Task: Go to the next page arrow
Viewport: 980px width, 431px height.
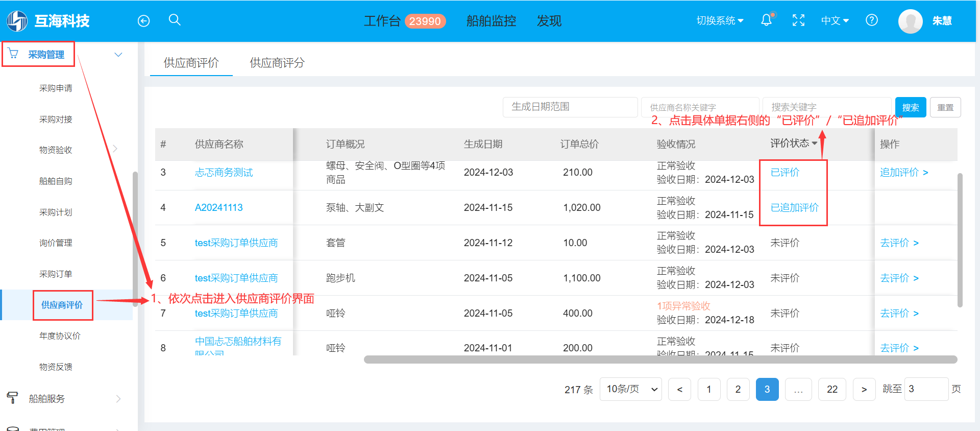Action: (x=864, y=389)
